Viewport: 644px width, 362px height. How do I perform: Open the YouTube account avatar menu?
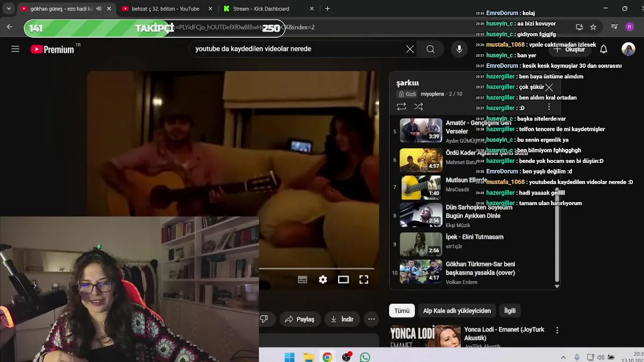pos(628,49)
